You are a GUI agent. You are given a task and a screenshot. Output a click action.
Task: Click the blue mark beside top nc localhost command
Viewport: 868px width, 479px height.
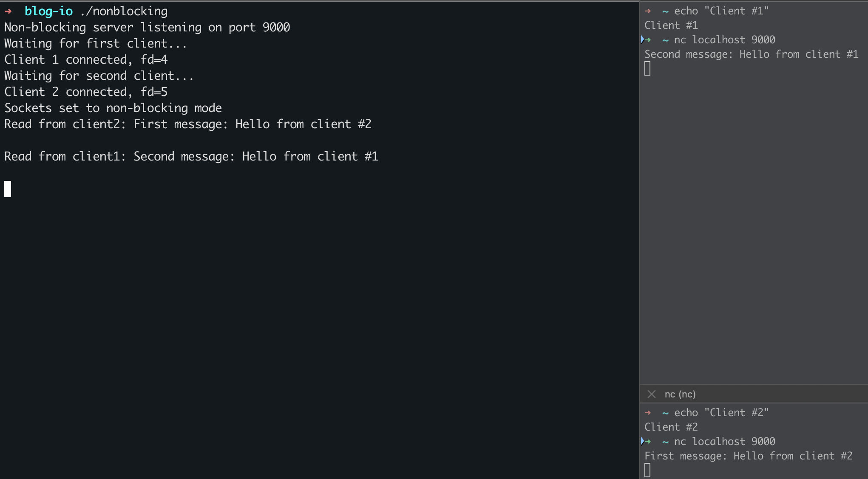643,39
